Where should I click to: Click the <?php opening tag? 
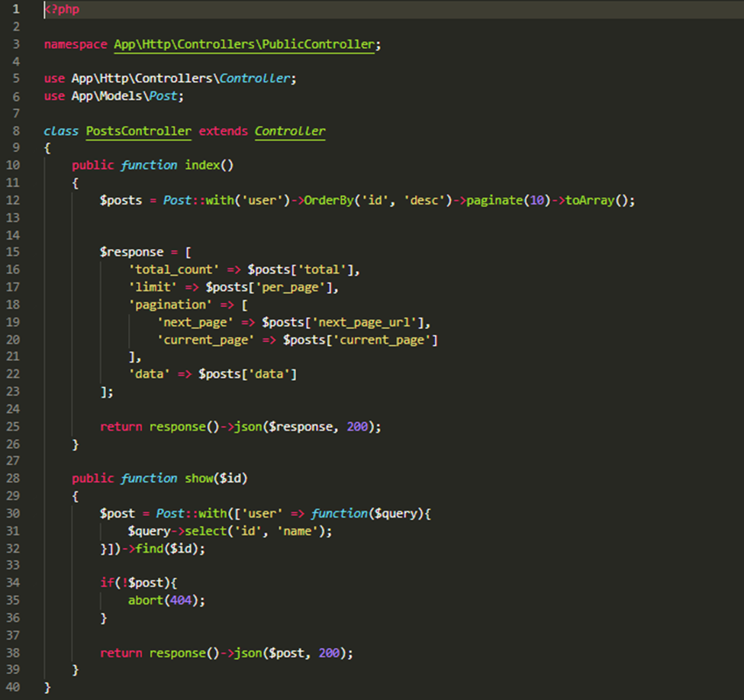(x=61, y=8)
